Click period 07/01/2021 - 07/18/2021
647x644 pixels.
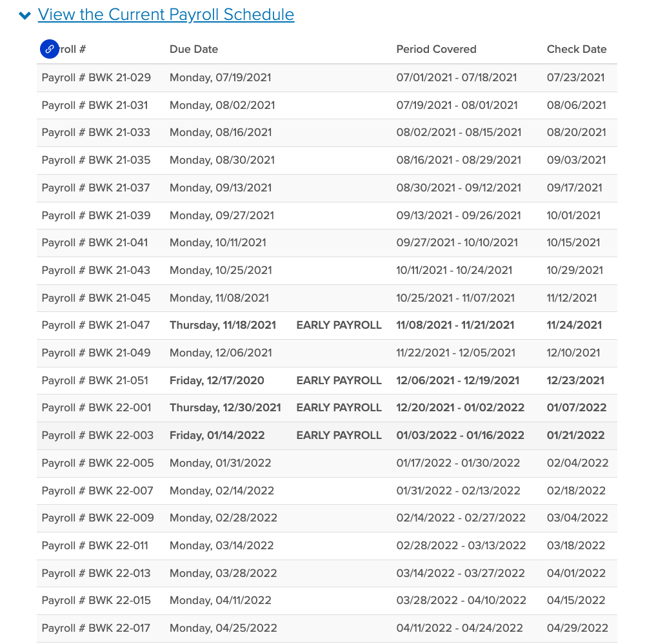456,77
